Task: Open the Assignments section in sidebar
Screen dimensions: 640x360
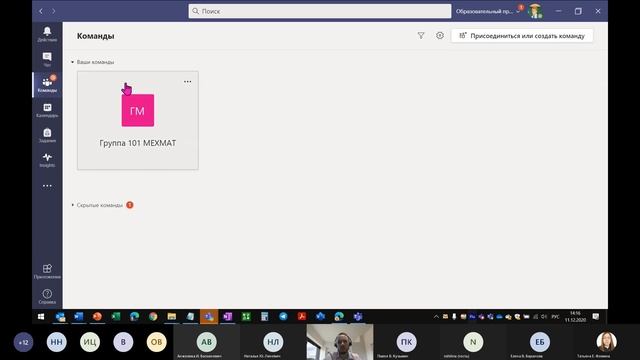Action: pyautogui.click(x=47, y=135)
